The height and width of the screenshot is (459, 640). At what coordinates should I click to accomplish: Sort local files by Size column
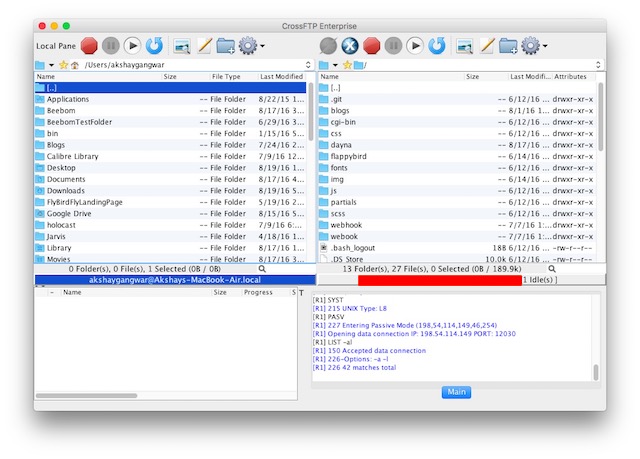tap(186, 76)
